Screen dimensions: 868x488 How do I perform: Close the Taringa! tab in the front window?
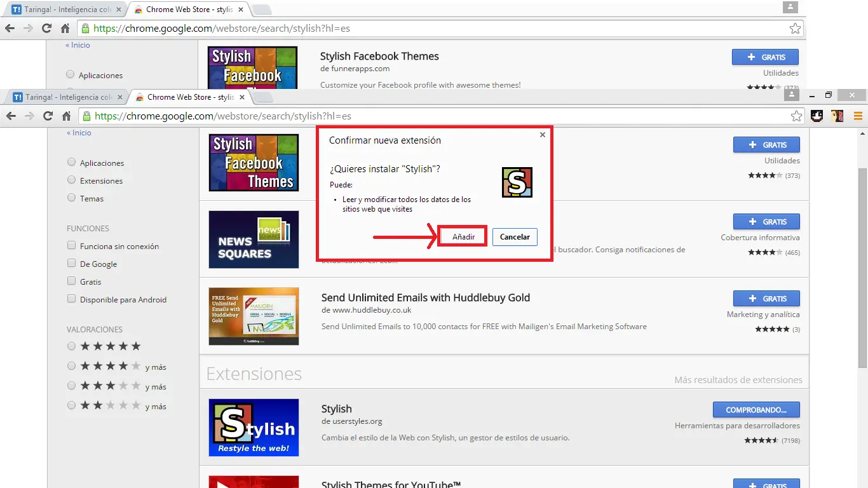pos(119,97)
